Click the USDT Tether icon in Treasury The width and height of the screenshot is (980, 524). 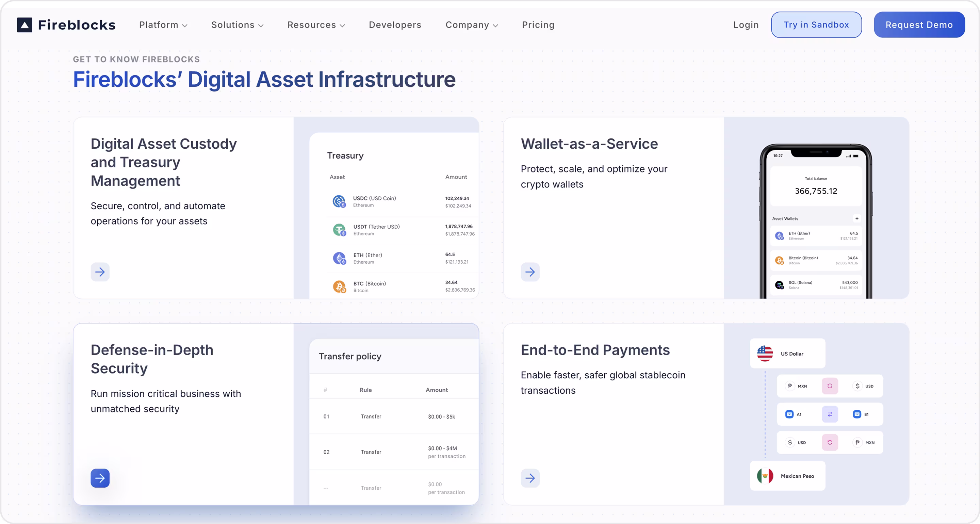tap(339, 230)
